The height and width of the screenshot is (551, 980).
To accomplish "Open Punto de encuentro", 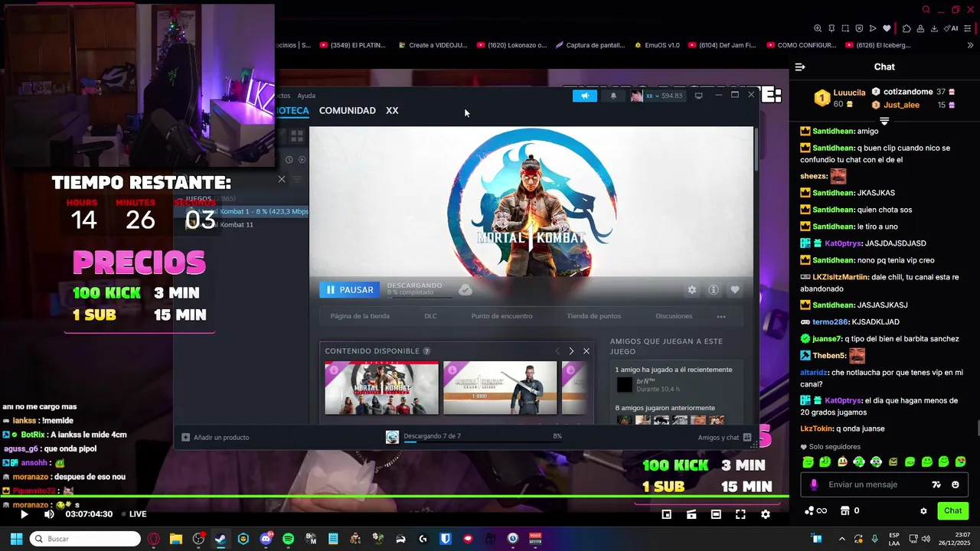I will (502, 316).
